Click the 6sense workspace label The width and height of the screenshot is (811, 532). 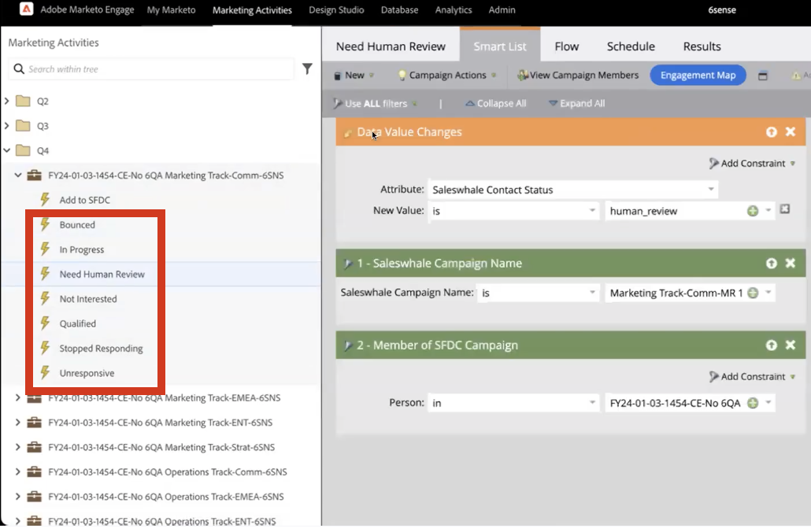722,9
